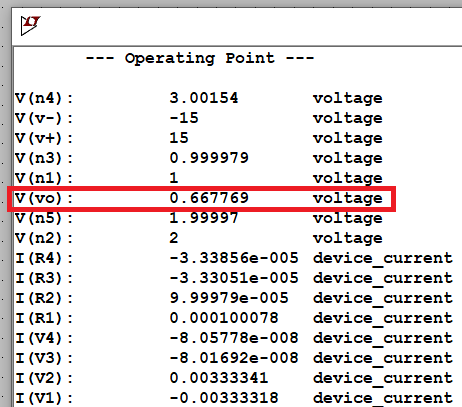
Task: Click the V(n3) value 0.999979
Action: pos(209,158)
